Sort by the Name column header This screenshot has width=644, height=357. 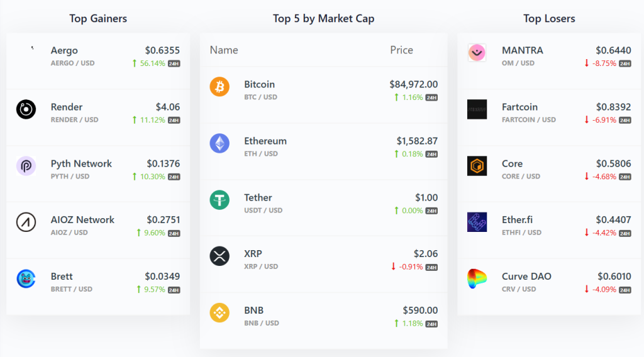[x=224, y=50]
